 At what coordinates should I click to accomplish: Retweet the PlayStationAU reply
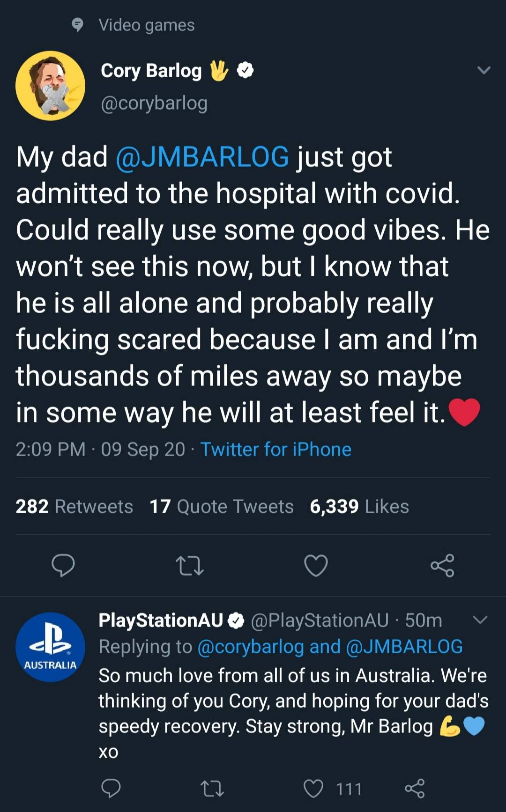(212, 789)
